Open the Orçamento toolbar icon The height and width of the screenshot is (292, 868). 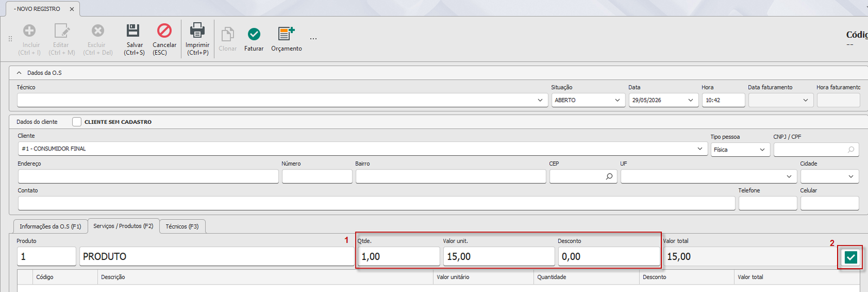(x=286, y=34)
